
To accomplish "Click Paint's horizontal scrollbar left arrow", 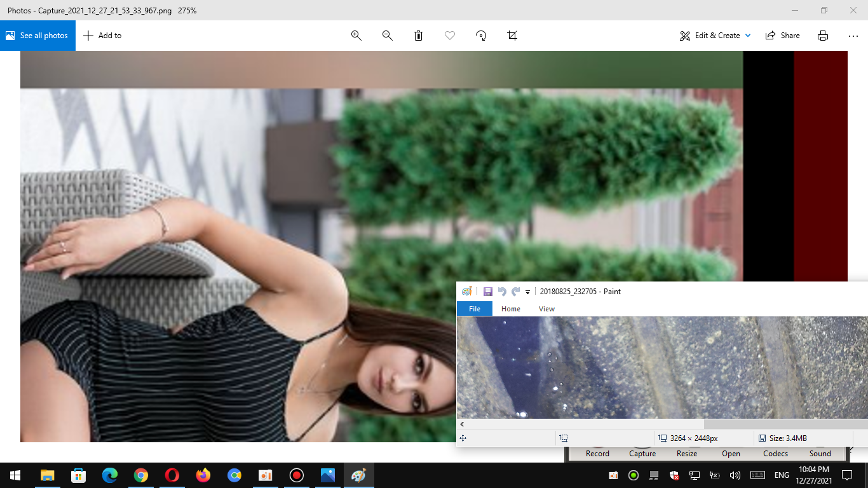I will [x=462, y=424].
